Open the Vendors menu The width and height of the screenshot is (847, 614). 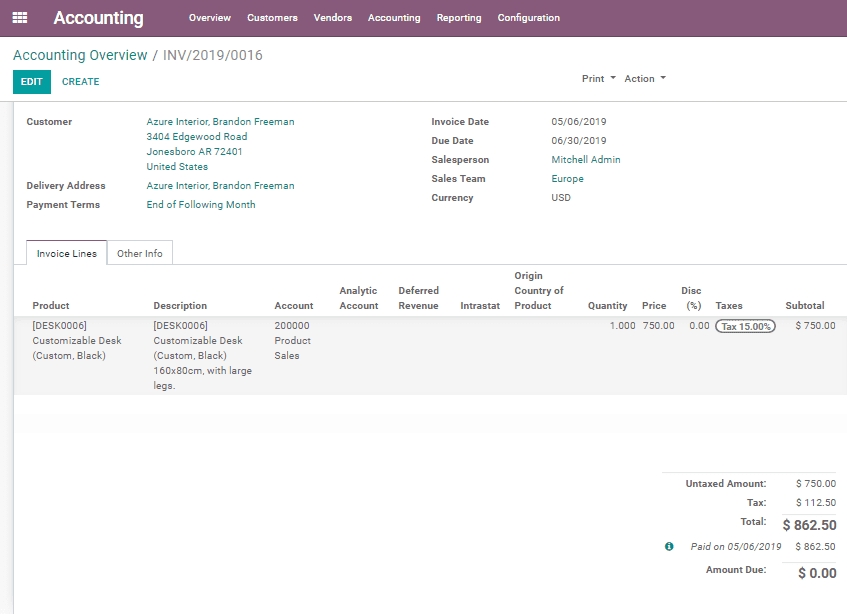coord(332,17)
